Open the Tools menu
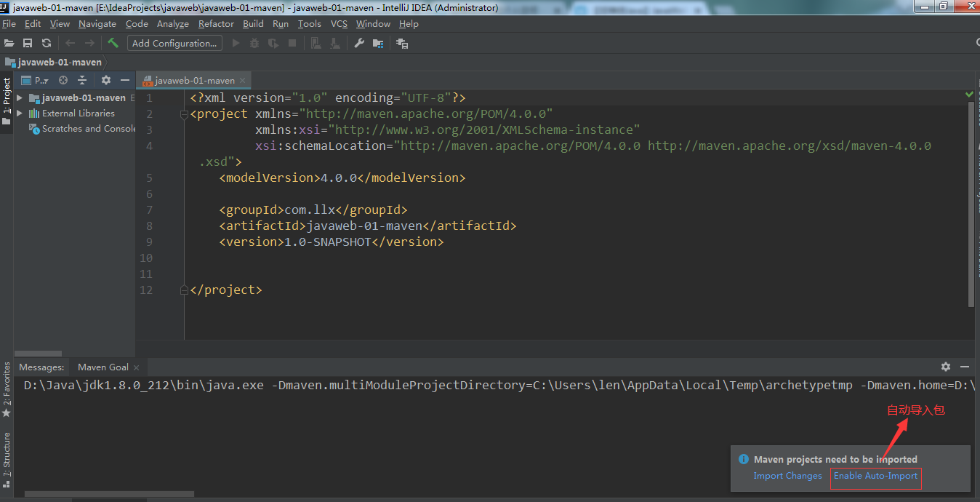 pyautogui.click(x=309, y=23)
